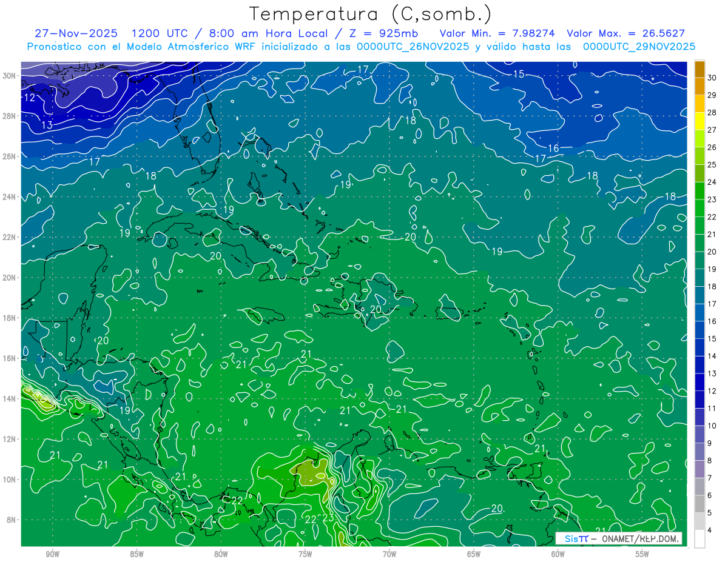Click the white swatch below legend value 4
The width and height of the screenshot is (728, 562).
point(699,538)
